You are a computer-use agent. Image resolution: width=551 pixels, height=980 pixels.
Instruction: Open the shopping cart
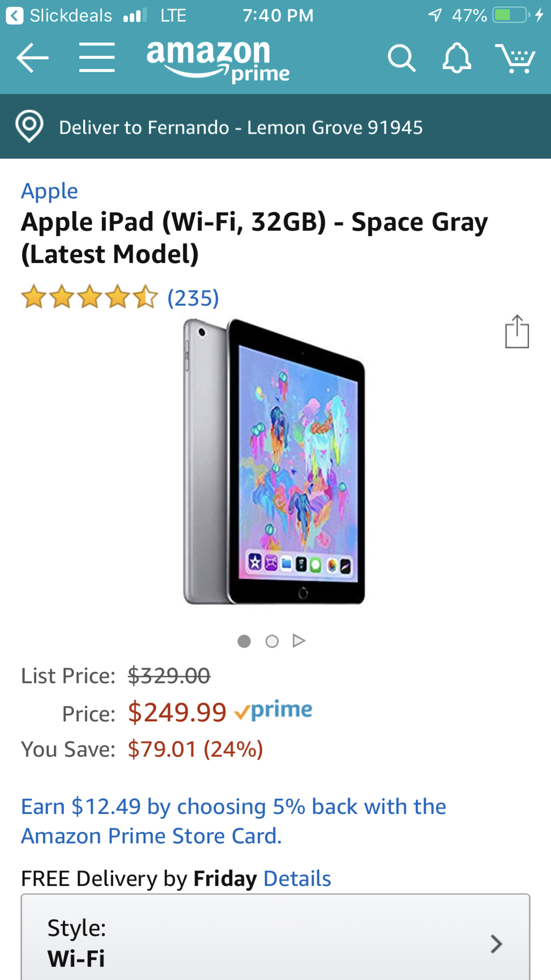(515, 58)
